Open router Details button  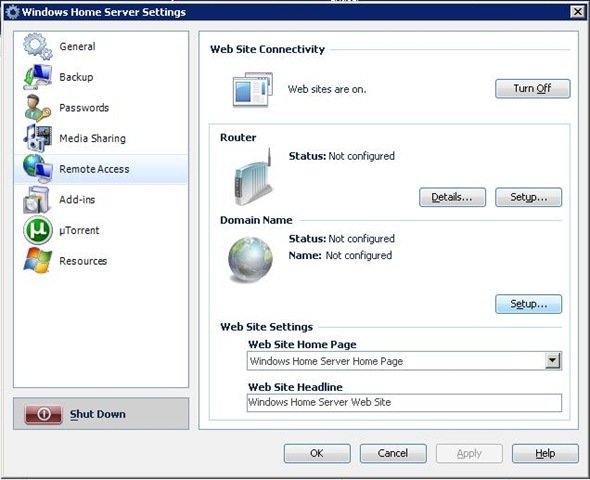452,197
